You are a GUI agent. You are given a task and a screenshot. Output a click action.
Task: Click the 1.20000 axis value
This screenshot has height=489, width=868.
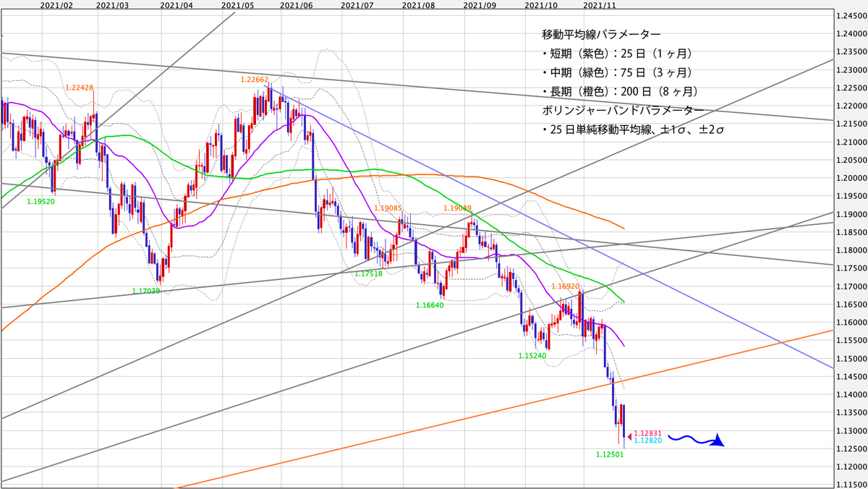click(851, 179)
